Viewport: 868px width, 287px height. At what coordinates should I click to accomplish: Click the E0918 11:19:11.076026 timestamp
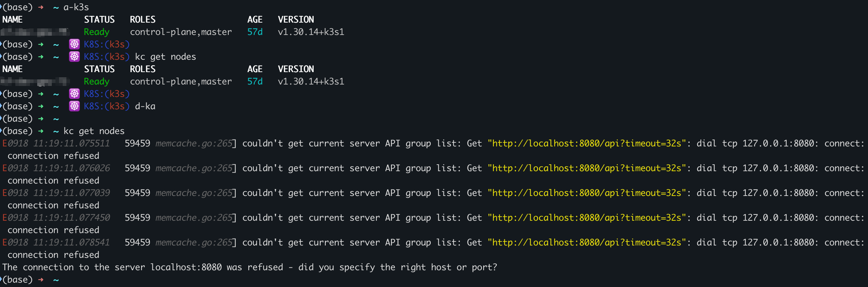56,168
